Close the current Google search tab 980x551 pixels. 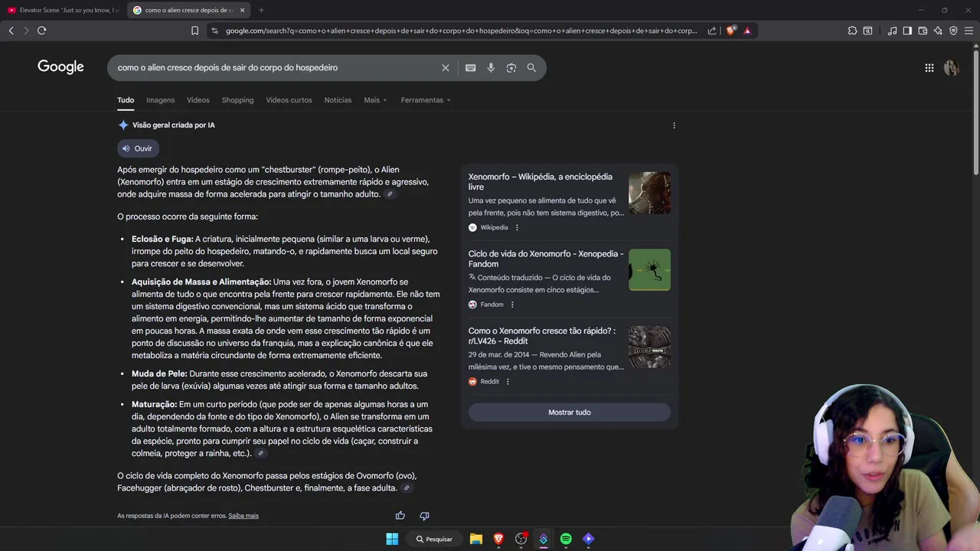pos(243,10)
